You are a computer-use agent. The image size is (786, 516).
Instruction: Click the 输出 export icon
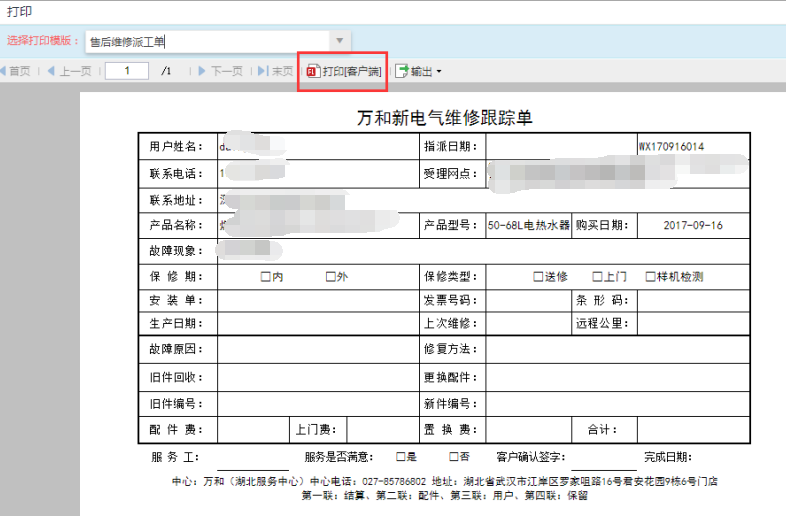pyautogui.click(x=402, y=72)
